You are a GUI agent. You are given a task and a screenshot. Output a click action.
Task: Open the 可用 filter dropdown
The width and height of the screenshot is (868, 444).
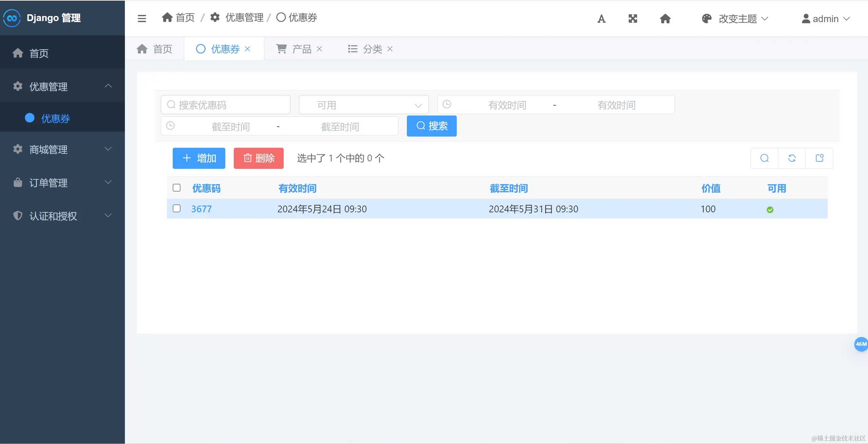(x=363, y=105)
